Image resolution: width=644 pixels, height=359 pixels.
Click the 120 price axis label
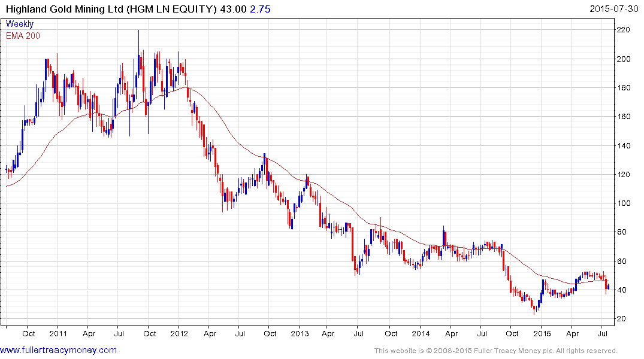click(x=624, y=174)
